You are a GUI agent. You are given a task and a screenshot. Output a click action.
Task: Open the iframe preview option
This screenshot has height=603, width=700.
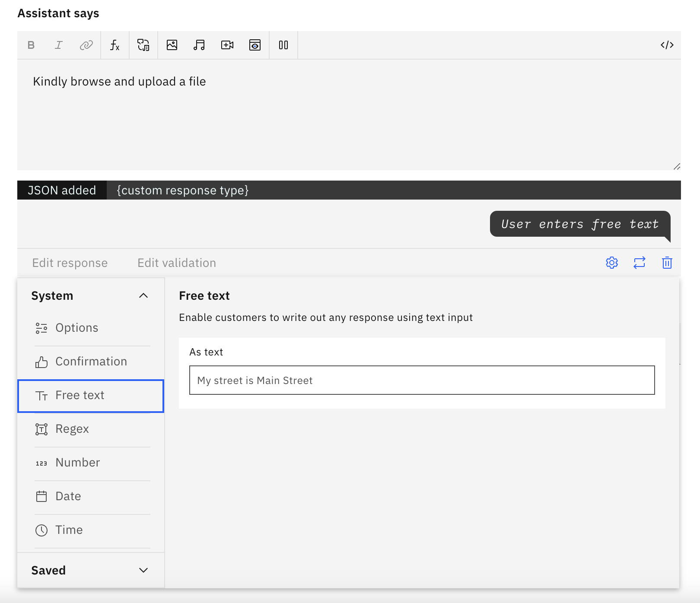tap(255, 44)
